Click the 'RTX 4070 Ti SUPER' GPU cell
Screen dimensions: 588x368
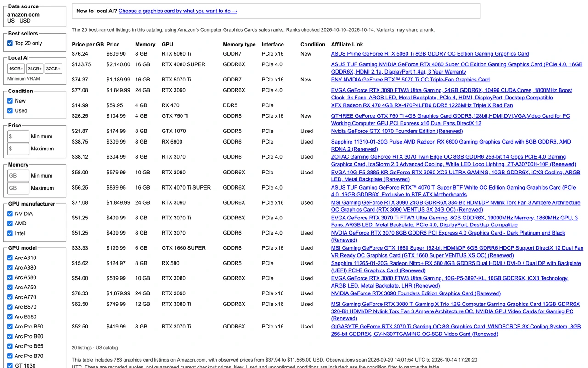187,188
